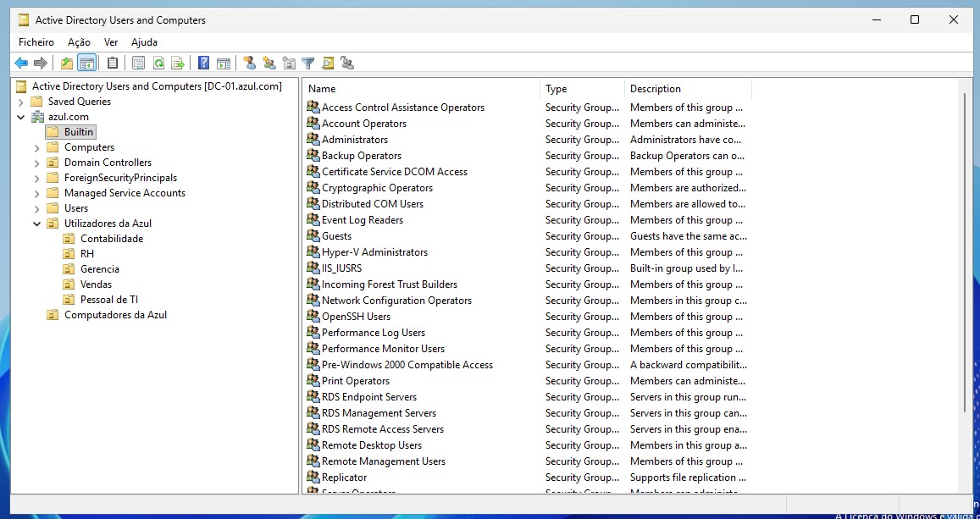The height and width of the screenshot is (519, 980).
Task: Collapse the azul.com domain node
Action: click(x=20, y=117)
